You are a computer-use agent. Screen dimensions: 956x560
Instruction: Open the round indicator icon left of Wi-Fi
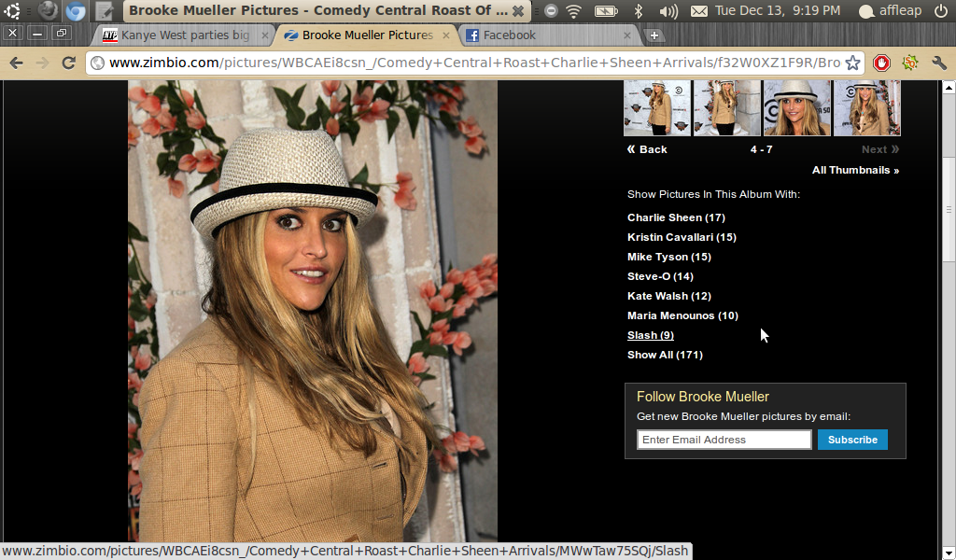[x=551, y=10]
